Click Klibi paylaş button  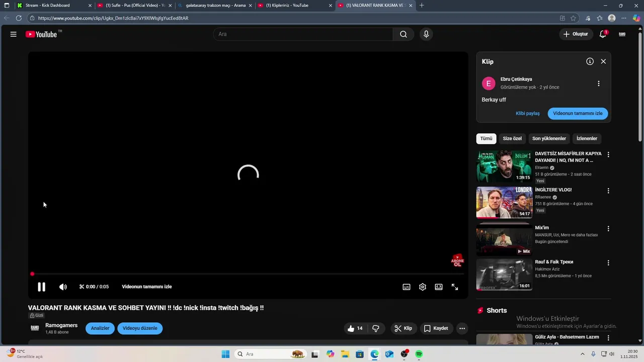[x=527, y=114]
